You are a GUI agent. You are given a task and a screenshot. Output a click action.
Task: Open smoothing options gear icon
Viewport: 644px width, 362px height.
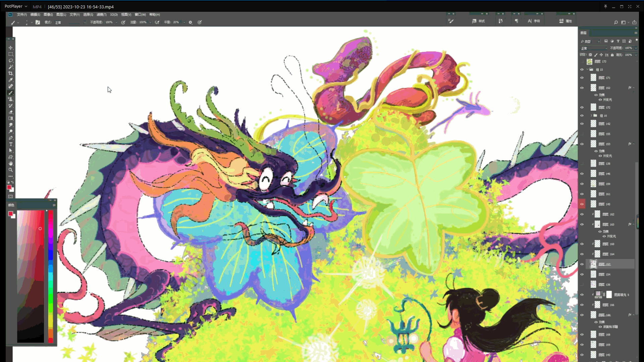[191, 22]
